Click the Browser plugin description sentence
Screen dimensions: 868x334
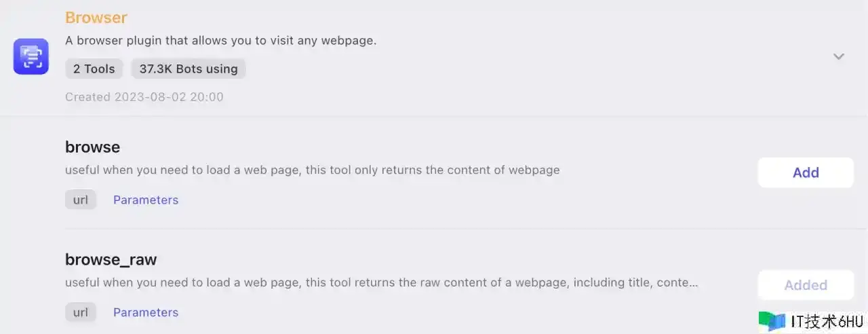click(x=220, y=41)
